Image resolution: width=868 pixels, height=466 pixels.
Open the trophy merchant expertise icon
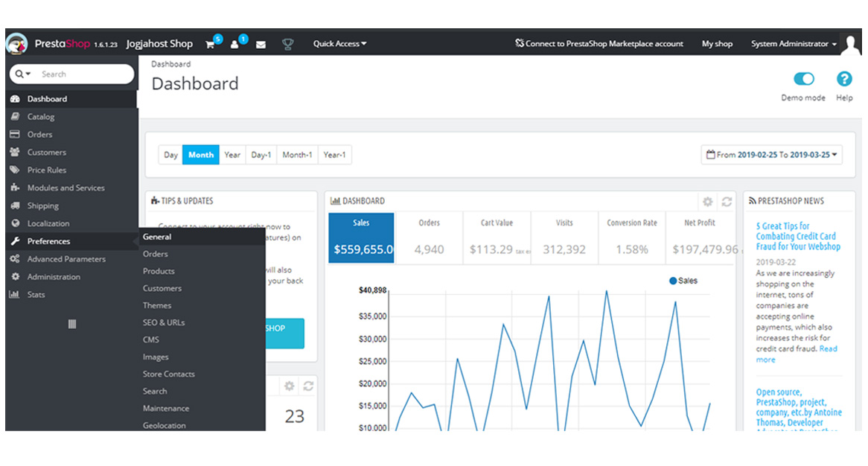tap(287, 44)
